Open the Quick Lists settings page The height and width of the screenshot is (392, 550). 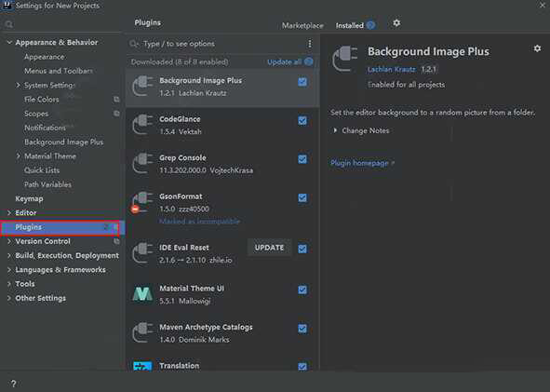[42, 170]
